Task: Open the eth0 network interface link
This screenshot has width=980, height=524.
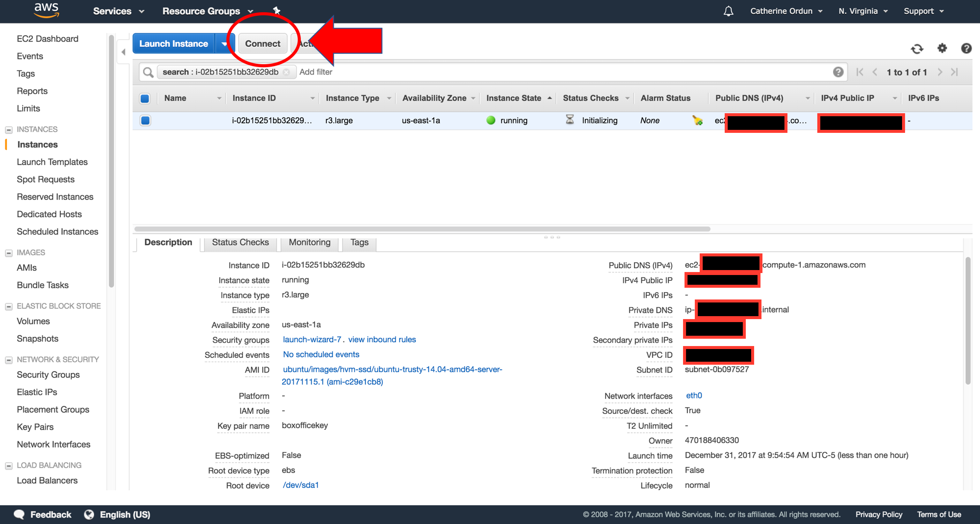Action: tap(694, 396)
